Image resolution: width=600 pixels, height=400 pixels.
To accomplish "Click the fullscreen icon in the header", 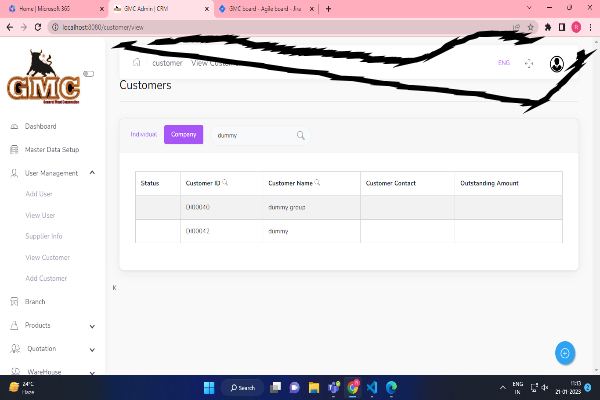I will click(529, 63).
